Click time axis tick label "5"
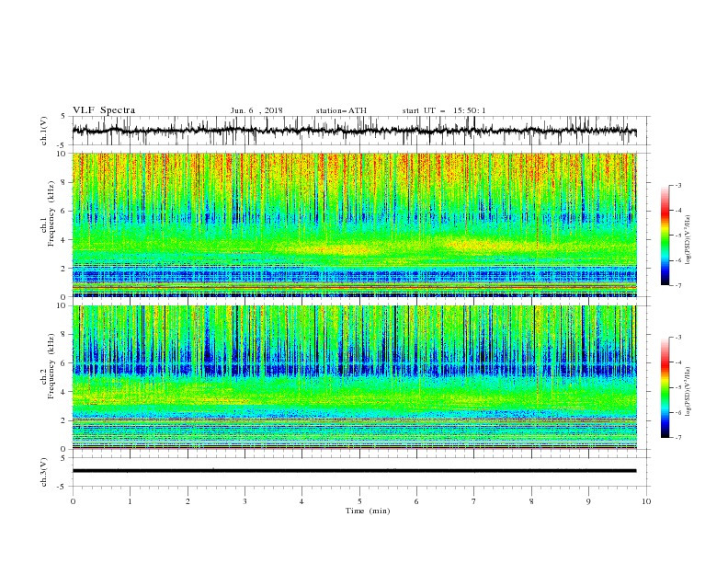The height and width of the screenshot is (563, 728). pyautogui.click(x=359, y=501)
